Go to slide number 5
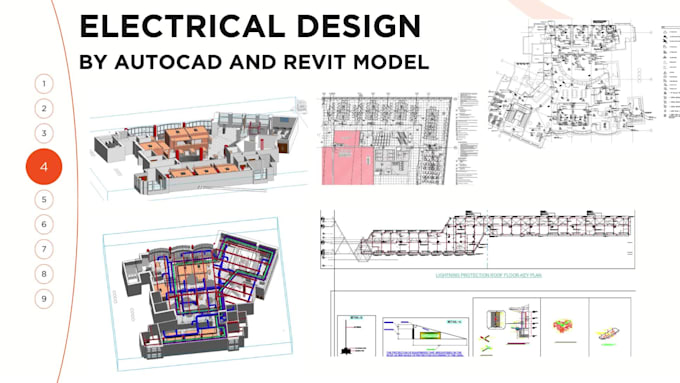The height and width of the screenshot is (383, 680). (44, 200)
